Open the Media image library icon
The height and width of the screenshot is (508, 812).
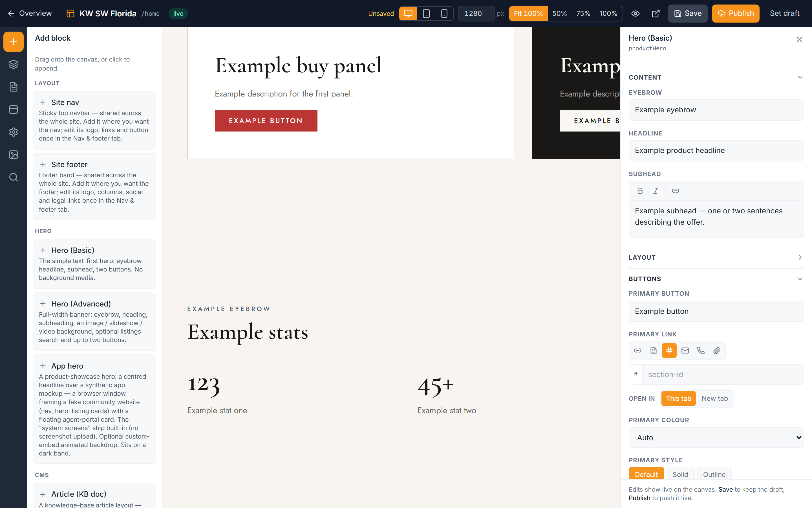pyautogui.click(x=14, y=155)
